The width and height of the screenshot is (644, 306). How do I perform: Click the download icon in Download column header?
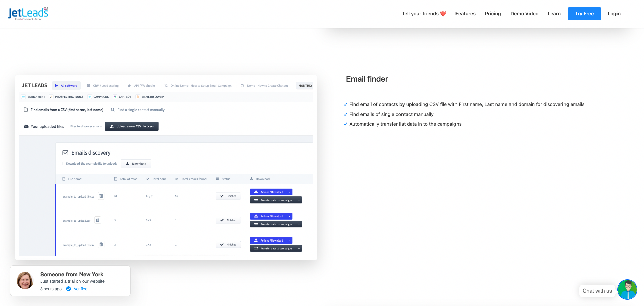(251, 179)
